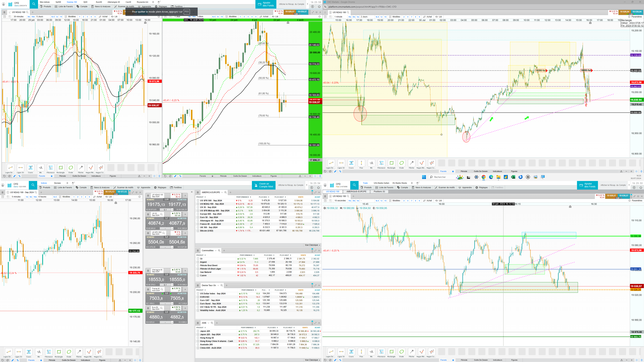Toggle pencil drawing mode in Chrome popout chart
This screenshot has width=644, height=362.
point(335,171)
